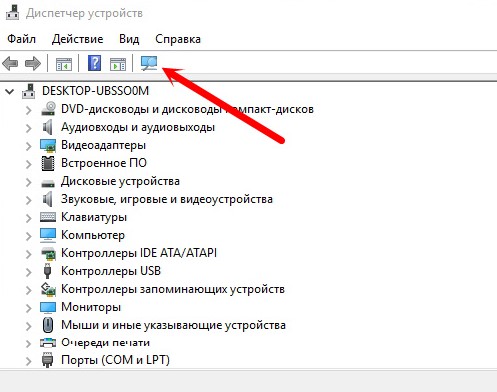Select the Мониторы label
Image resolution: width=497 pixels, height=392 pixels.
tap(91, 307)
